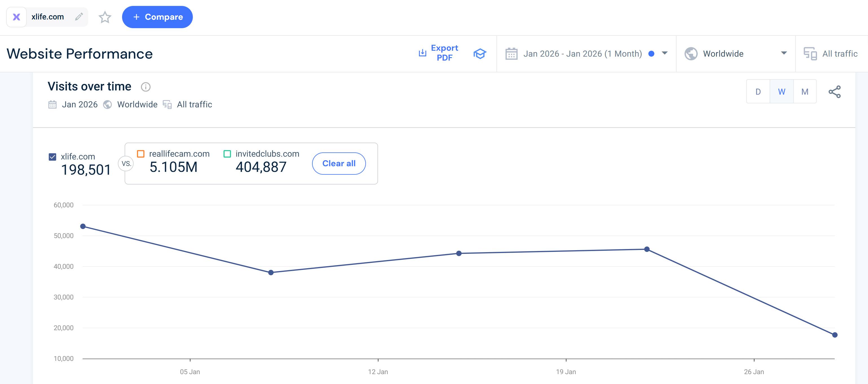868x384 pixels.
Task: Click the Compare button
Action: tap(157, 17)
